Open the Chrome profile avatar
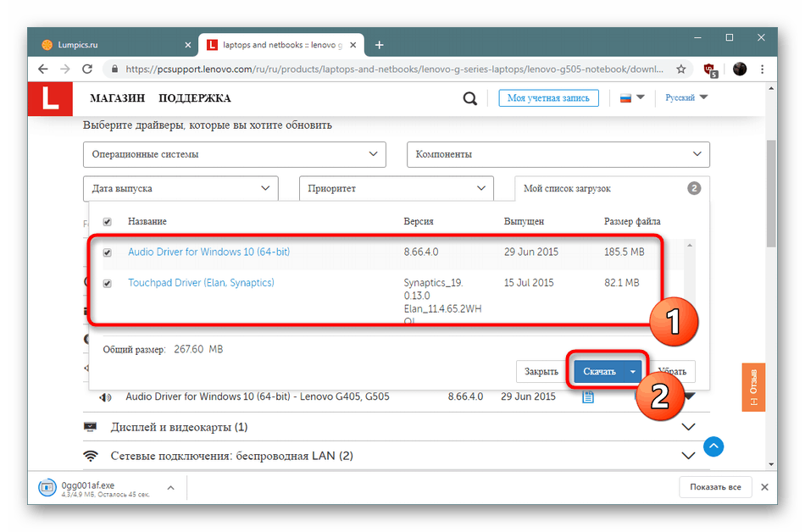 tap(739, 69)
